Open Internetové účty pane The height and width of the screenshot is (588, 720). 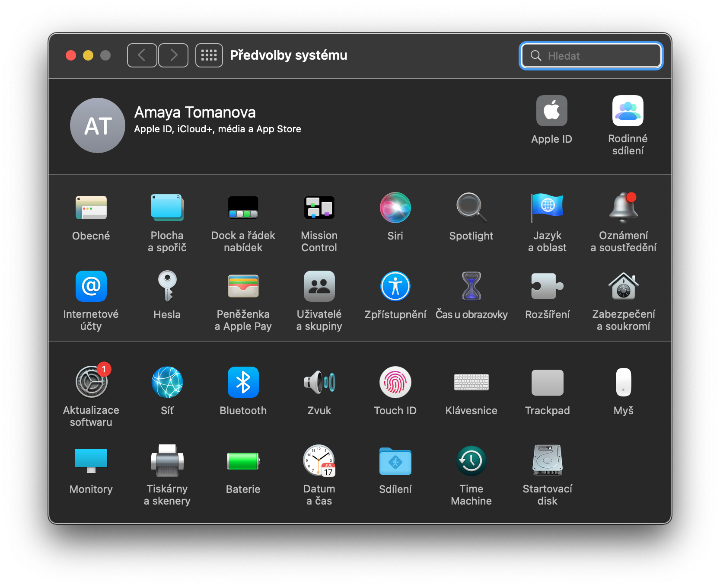tap(91, 286)
